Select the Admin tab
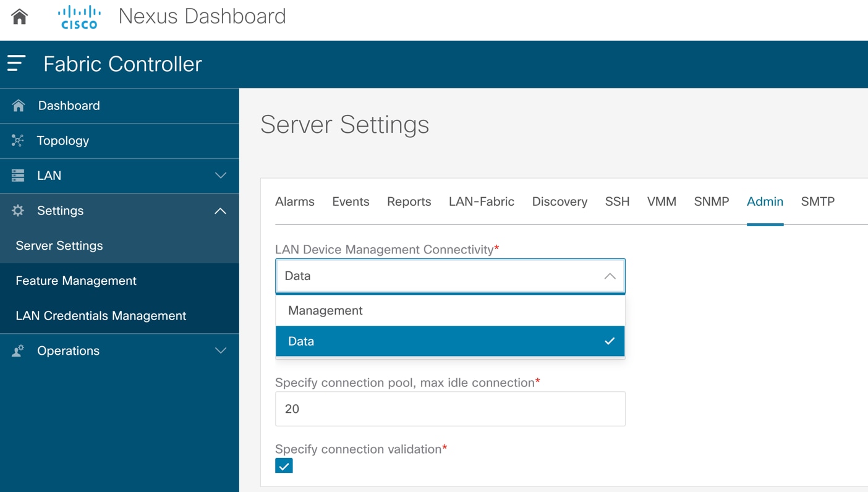Screen dimensions: 868x492 (x=765, y=201)
